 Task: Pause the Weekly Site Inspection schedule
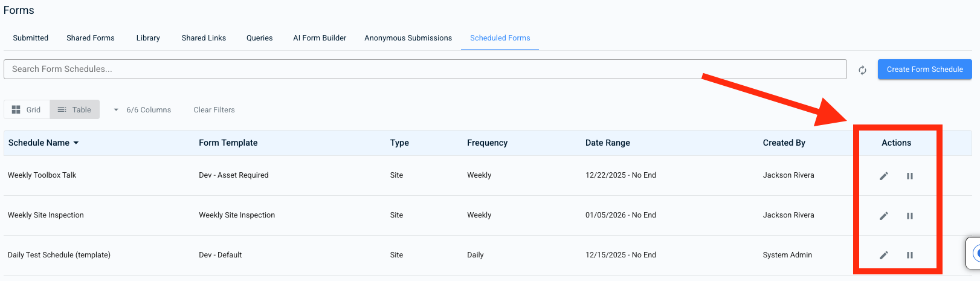[x=909, y=216]
